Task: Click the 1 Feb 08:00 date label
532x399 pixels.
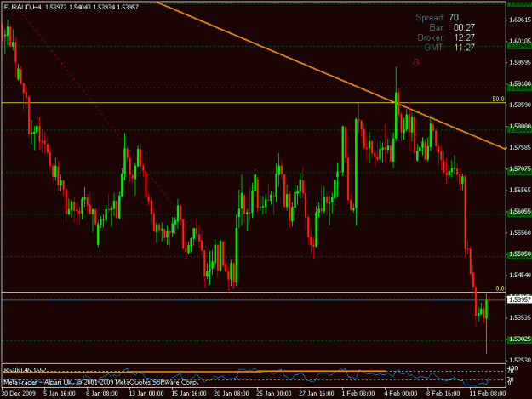Action: click(x=358, y=393)
